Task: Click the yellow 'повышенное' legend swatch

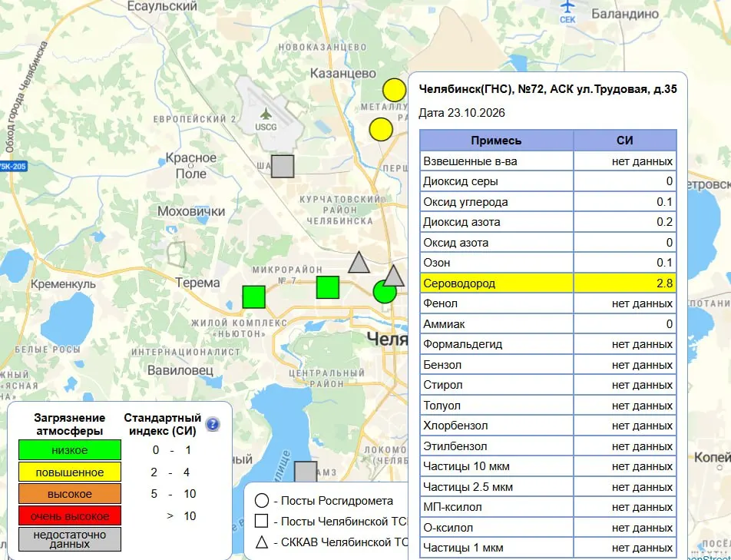Action: click(x=70, y=472)
